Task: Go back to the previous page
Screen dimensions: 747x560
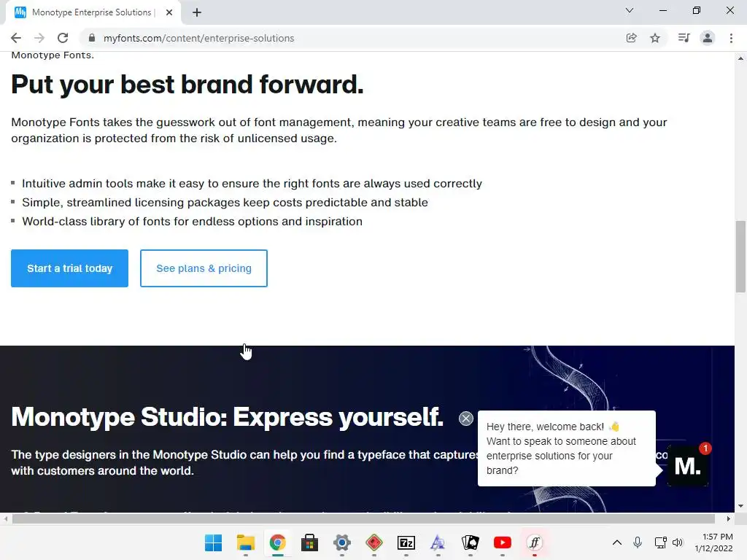Action: pos(16,38)
